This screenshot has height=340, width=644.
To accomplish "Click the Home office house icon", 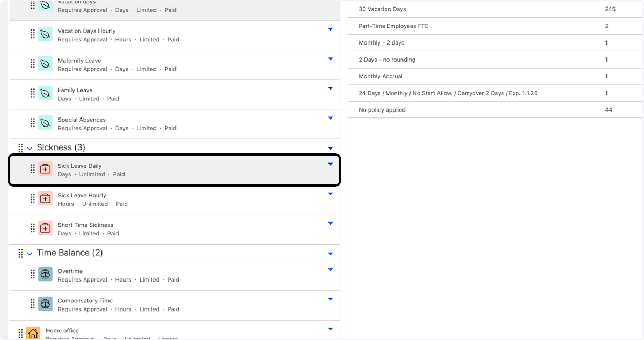I will [33, 333].
